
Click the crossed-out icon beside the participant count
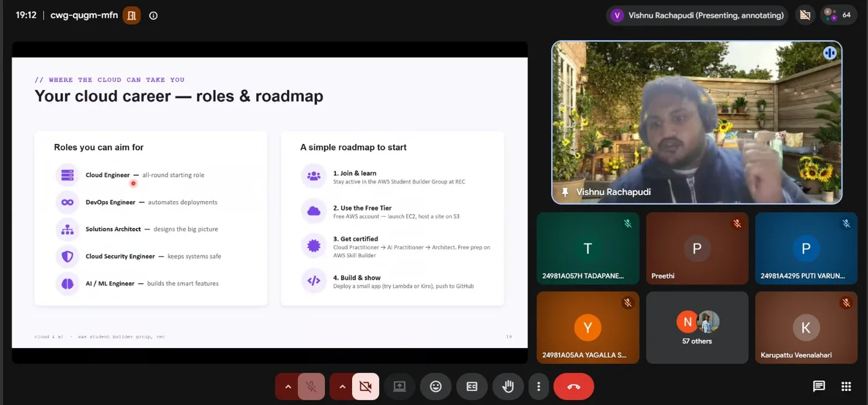point(805,15)
